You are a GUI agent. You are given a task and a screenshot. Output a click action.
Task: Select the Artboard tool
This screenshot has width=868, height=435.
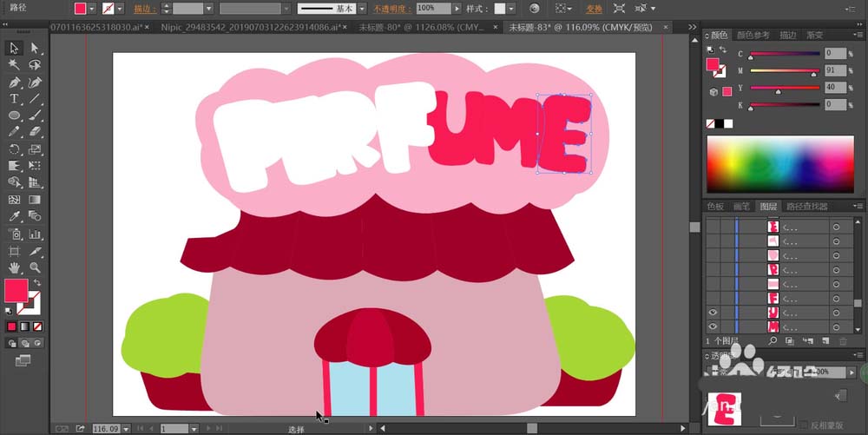(x=14, y=251)
